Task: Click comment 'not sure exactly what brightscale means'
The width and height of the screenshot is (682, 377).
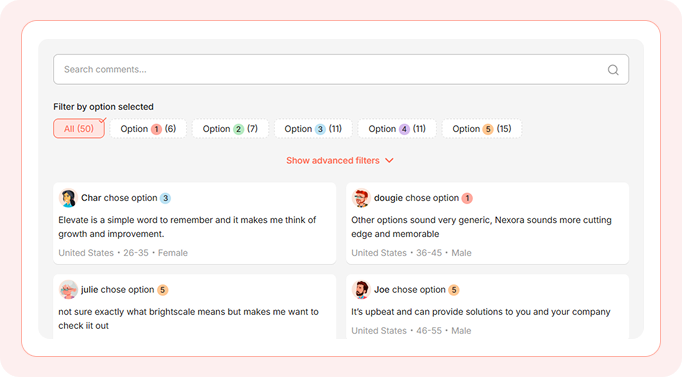Action: (188, 319)
